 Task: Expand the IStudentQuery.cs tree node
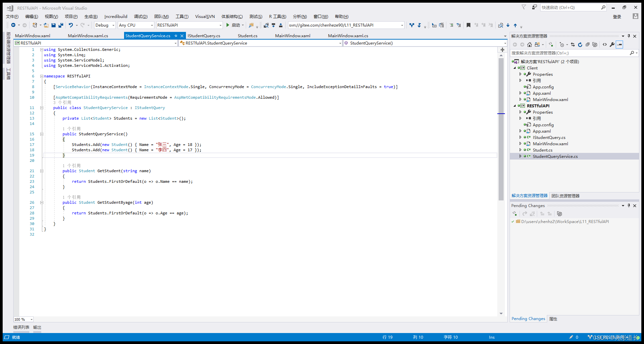(x=520, y=137)
